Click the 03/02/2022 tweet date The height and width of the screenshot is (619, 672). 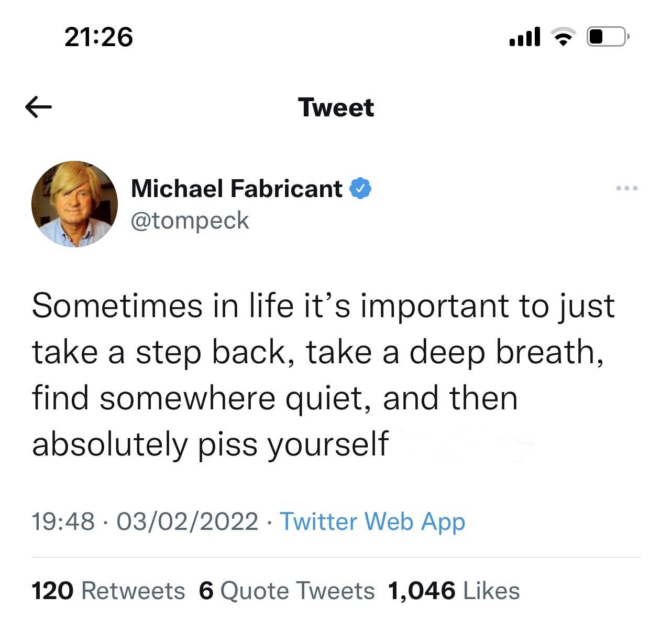pos(188,522)
